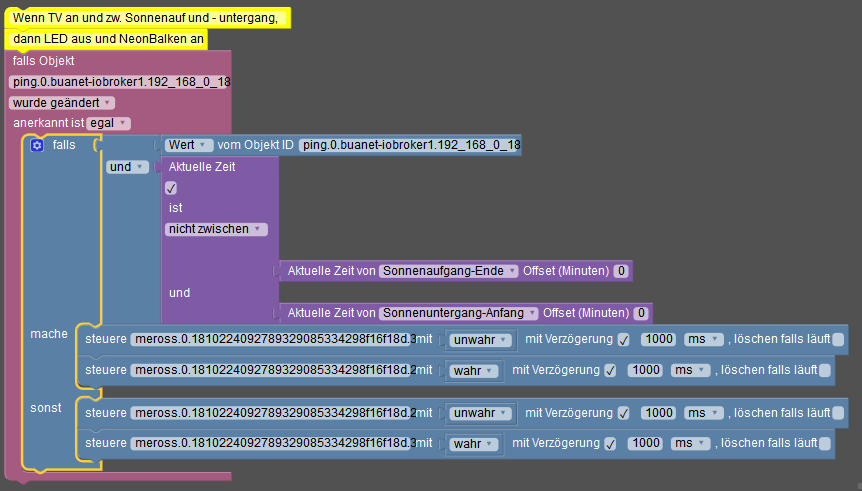
Task: Click meross object ID in sonst row ending .2
Action: coord(273,413)
